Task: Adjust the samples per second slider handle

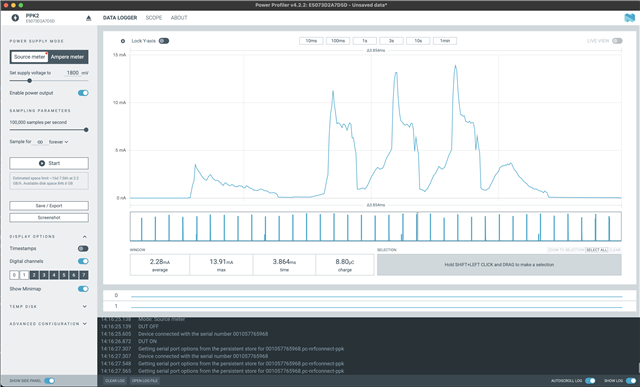Action: click(86, 130)
